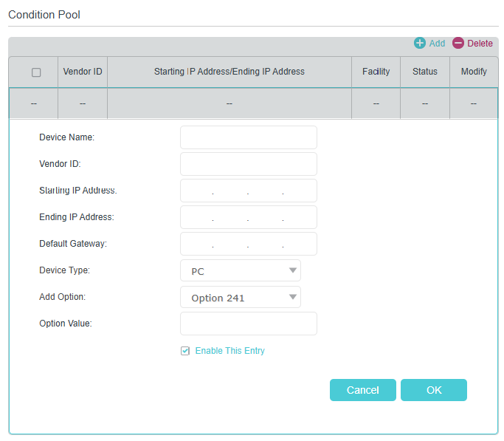Click the Status column header
504x441 pixels.
(425, 72)
